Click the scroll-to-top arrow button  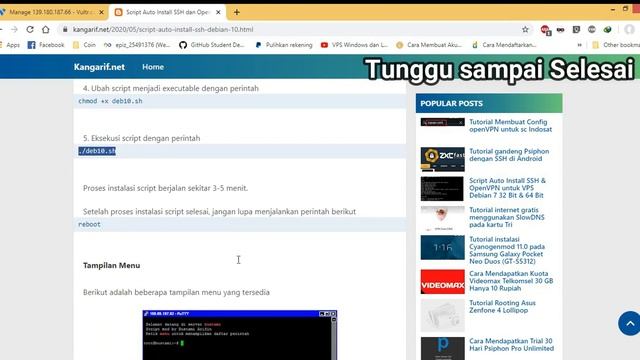click(x=630, y=323)
